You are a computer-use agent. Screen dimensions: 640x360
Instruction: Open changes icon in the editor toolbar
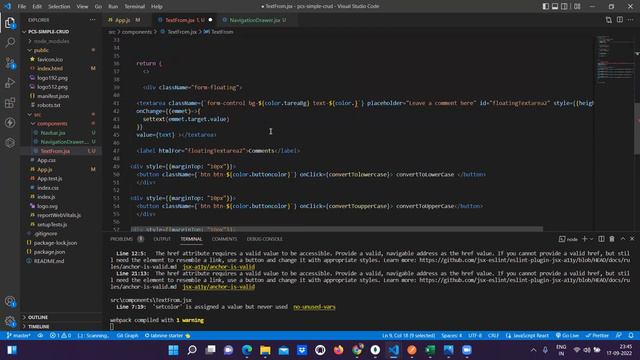pyautogui.click(x=609, y=20)
